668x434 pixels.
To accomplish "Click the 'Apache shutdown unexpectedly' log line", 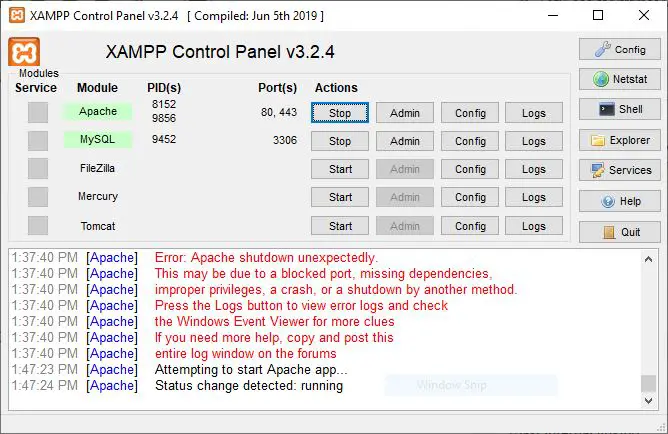I will tap(266, 258).
